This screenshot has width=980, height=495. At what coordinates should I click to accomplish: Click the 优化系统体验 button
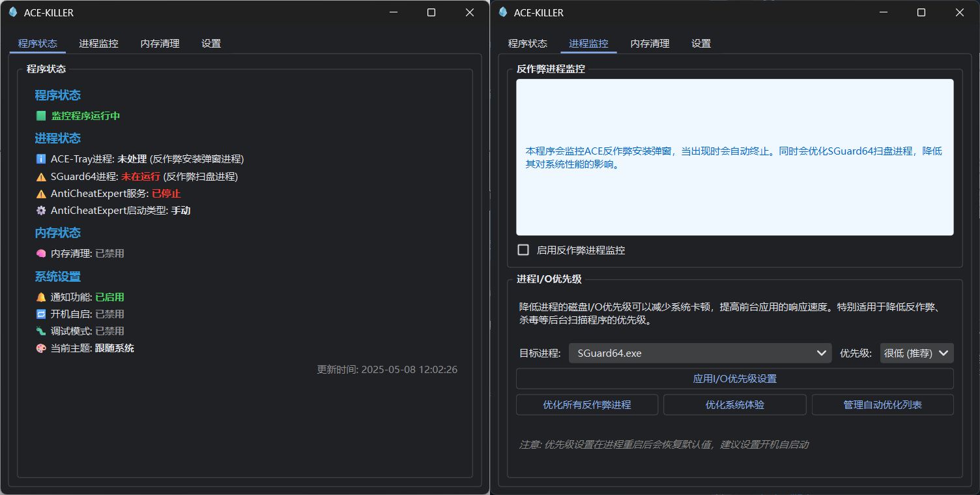735,405
